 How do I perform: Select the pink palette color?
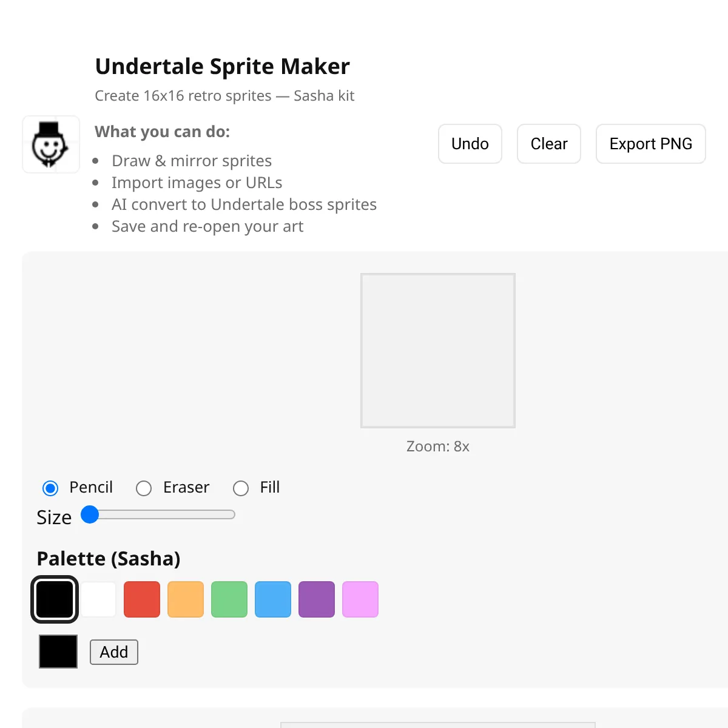click(x=360, y=599)
